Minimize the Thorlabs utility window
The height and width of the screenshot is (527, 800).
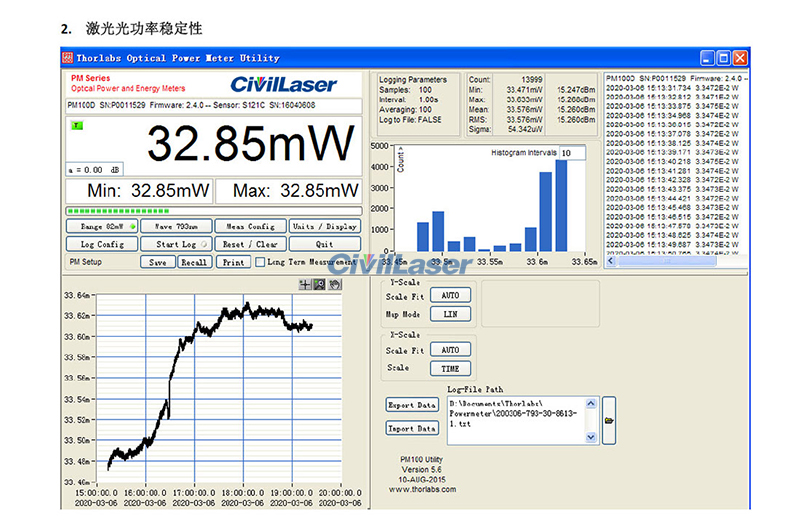tap(707, 58)
